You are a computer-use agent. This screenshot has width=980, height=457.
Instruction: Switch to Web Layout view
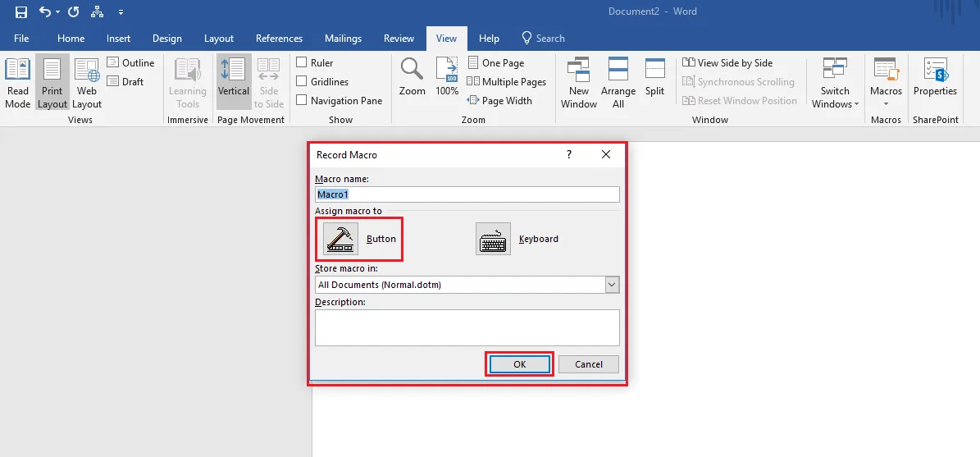[x=87, y=83]
